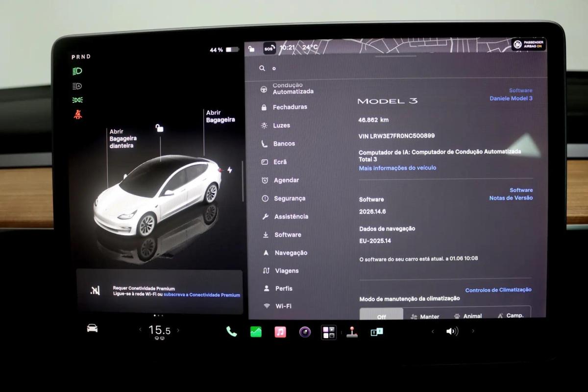Raise volume with right chevron
588x392 pixels.
473,331
